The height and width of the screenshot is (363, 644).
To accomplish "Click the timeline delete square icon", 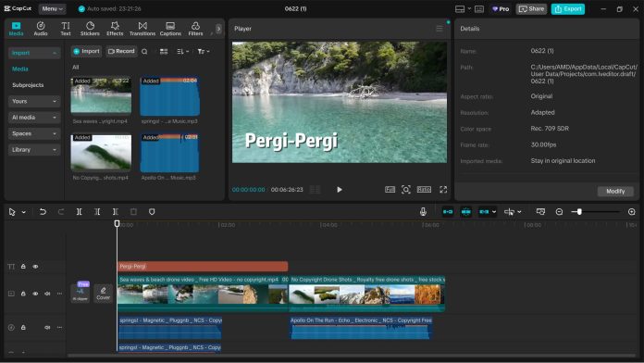I will pyautogui.click(x=133, y=212).
